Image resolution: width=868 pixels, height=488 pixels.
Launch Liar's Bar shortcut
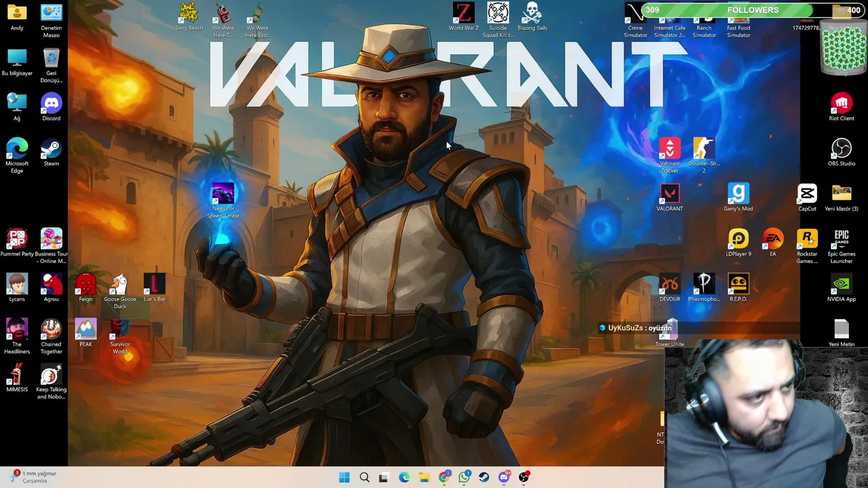154,289
